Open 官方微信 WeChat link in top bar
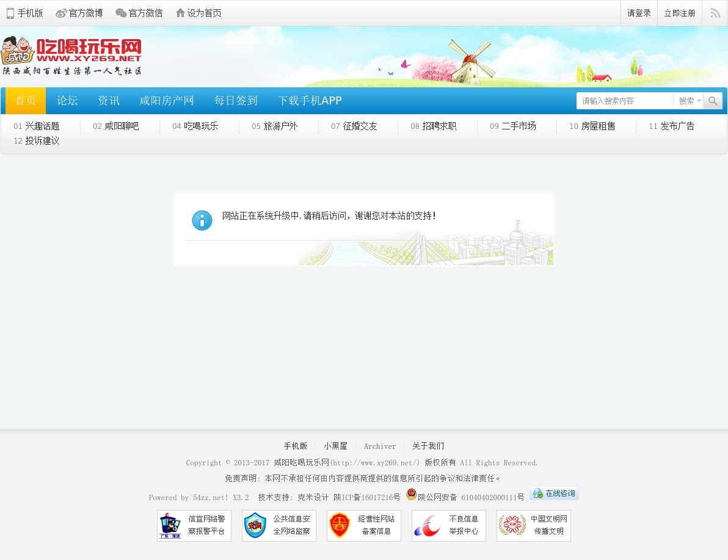728x560 pixels. pyautogui.click(x=139, y=13)
